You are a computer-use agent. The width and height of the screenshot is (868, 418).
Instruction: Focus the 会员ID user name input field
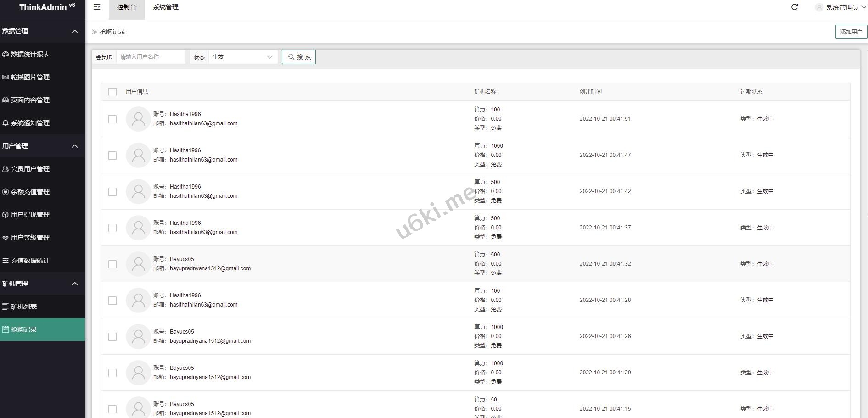pos(151,57)
